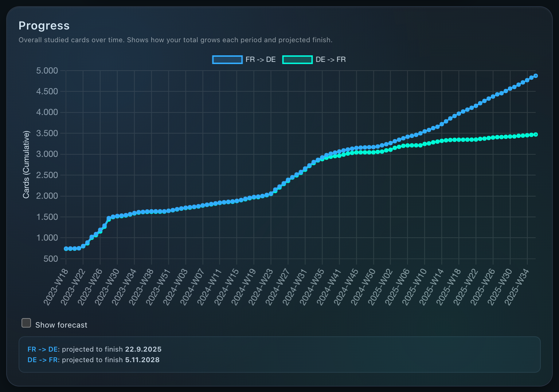Enable the Show forecast checkbox
Screen dimensions: 559x392
pos(26,322)
